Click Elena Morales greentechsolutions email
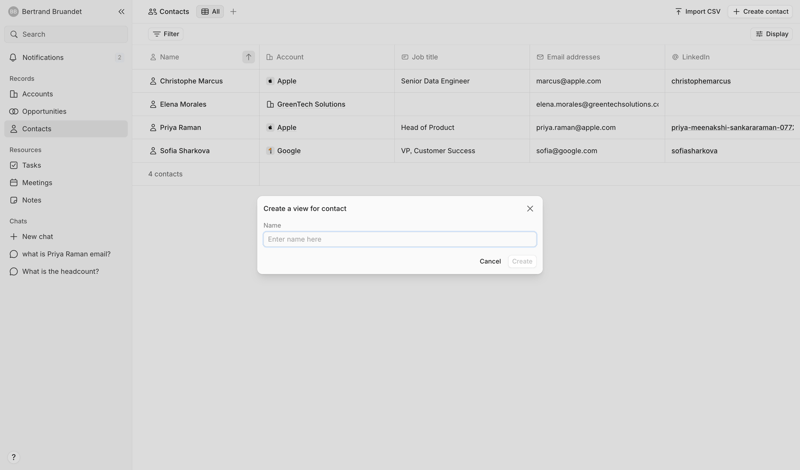The width and height of the screenshot is (800, 470). (x=597, y=104)
